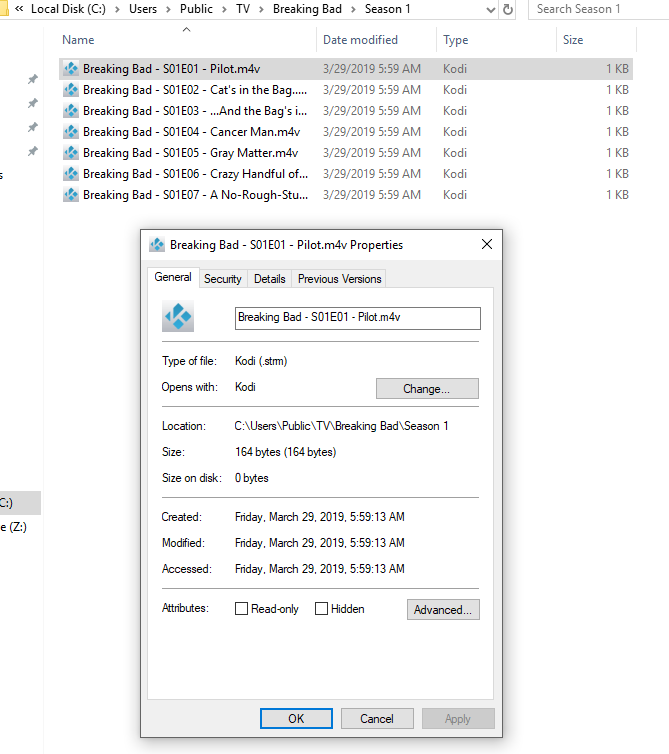Click the Kodi icon of S01E05 Gray Matter
Viewport: 669px width, 754px height.
71,153
